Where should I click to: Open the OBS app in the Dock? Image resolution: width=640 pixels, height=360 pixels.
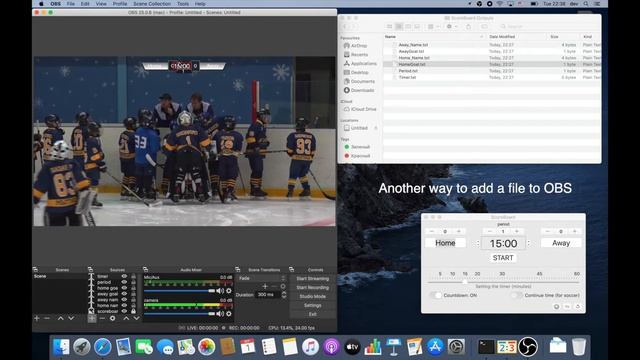528,347
